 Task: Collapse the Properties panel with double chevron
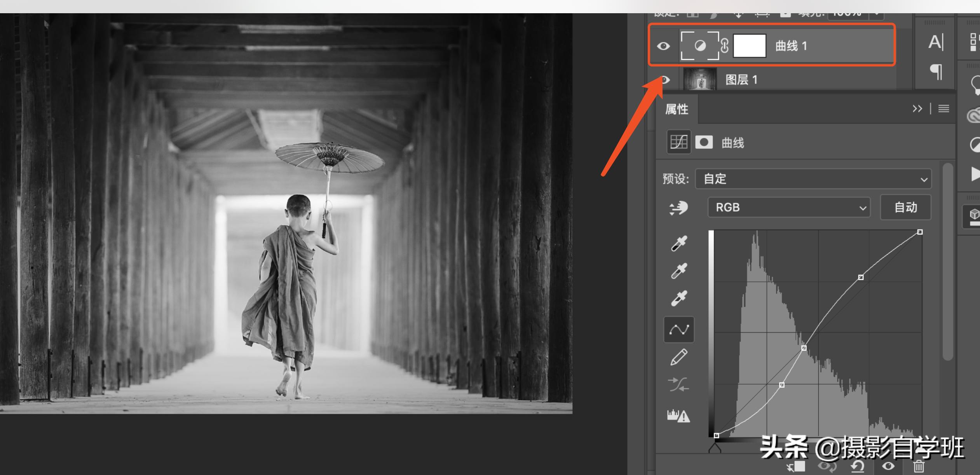point(917,109)
